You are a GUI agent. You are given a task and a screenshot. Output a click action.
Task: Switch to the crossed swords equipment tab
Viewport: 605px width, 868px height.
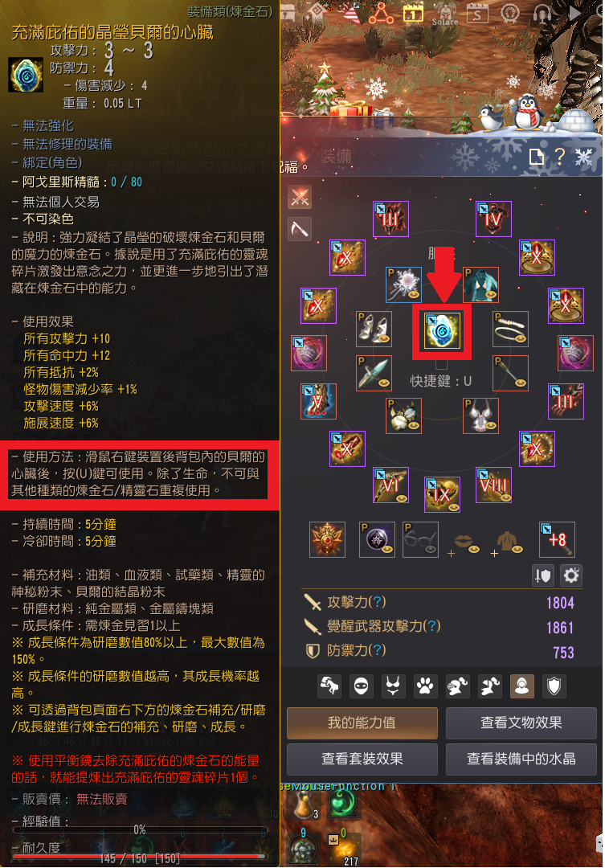tap(300, 198)
